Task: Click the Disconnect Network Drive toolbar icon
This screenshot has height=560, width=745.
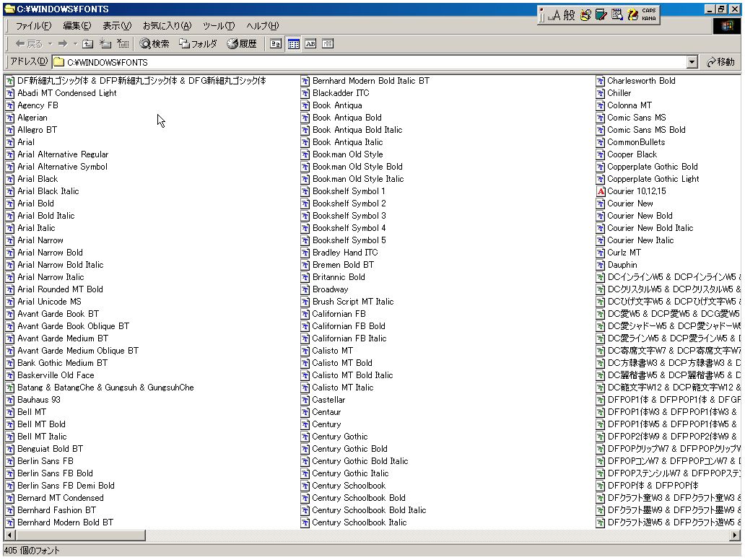Action: point(123,44)
